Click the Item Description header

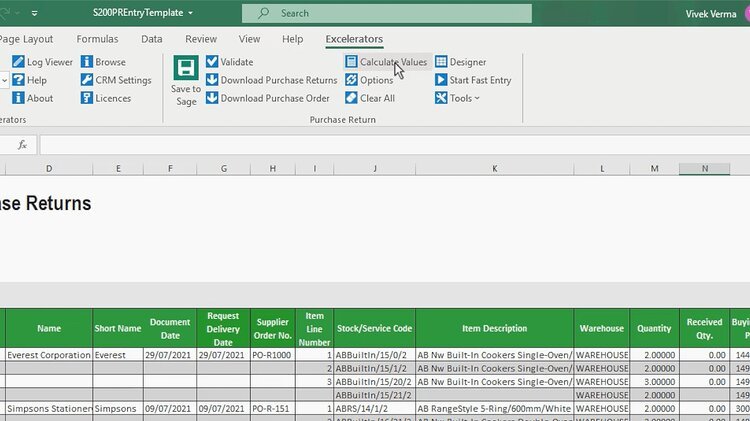coord(495,328)
